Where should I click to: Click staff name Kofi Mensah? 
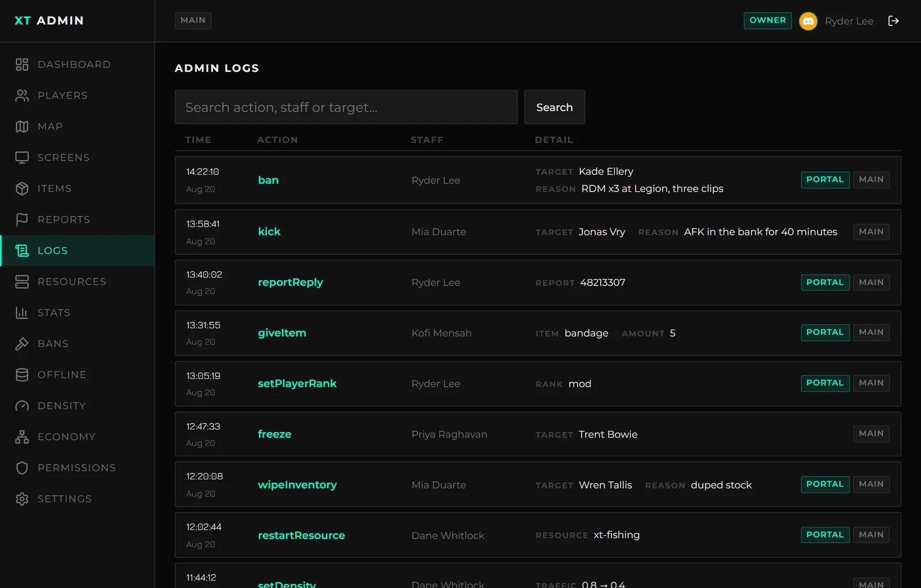click(442, 333)
